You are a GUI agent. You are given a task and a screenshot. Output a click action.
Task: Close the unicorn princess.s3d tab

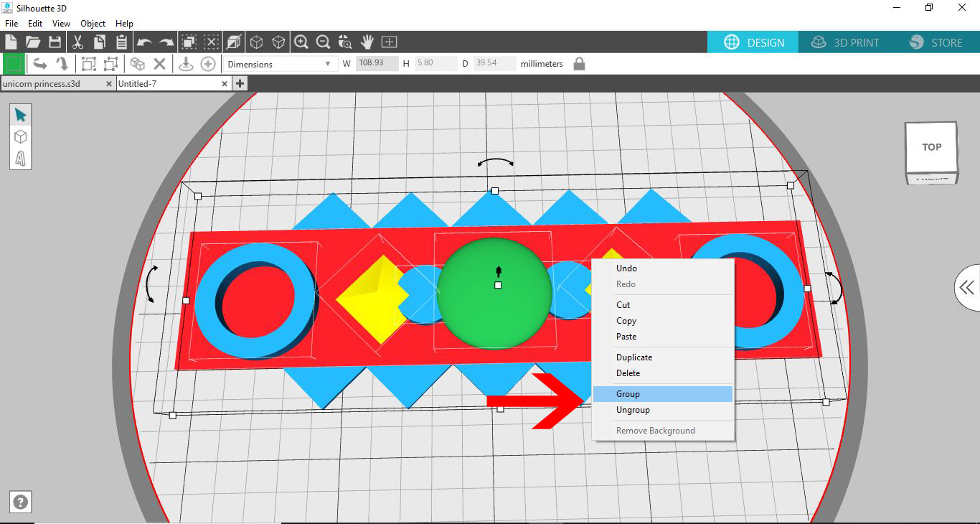[x=109, y=84]
